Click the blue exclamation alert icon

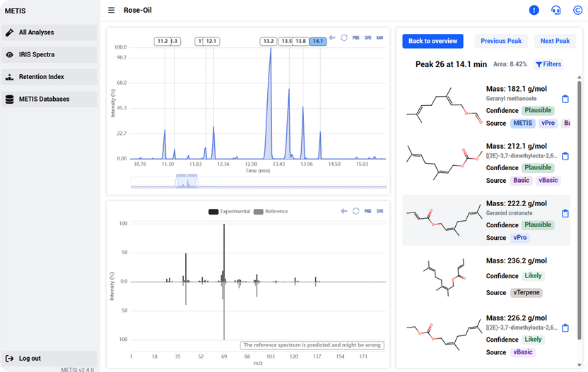(534, 11)
